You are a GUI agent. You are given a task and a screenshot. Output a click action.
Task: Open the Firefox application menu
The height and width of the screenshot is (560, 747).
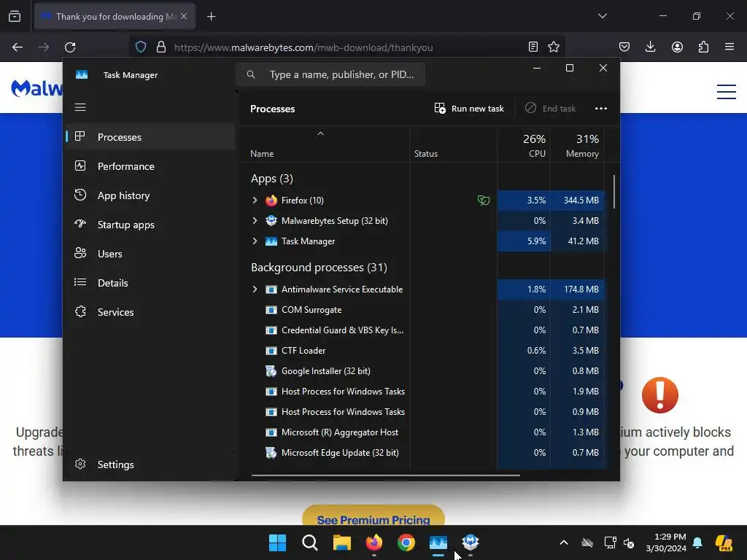click(x=729, y=47)
